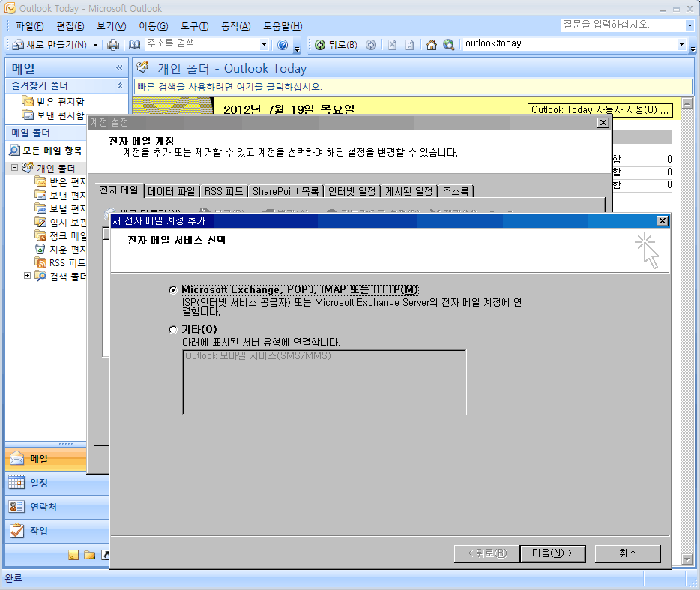Open the 파일(F) menu

[x=29, y=26]
